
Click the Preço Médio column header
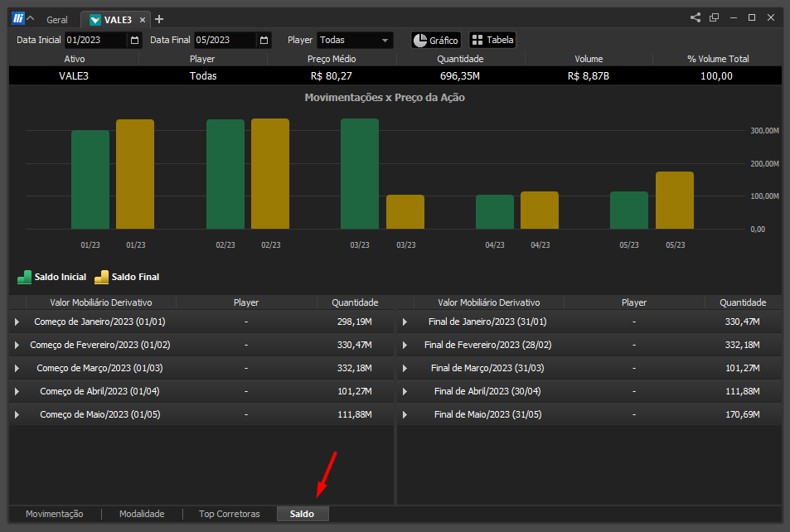point(332,59)
